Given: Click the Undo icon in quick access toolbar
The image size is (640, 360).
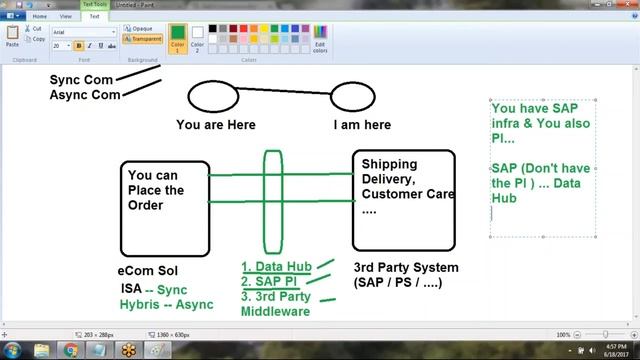Looking at the screenshot, I should 29,5.
